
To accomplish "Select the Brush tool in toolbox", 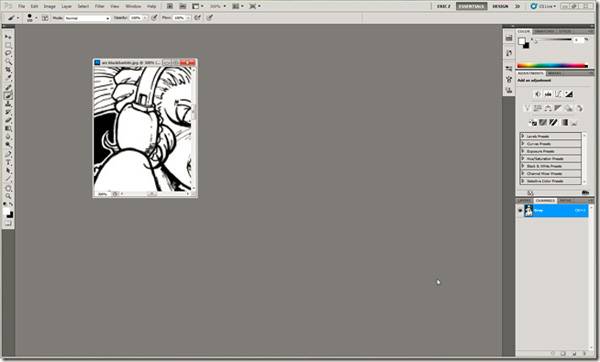I will coord(8,96).
